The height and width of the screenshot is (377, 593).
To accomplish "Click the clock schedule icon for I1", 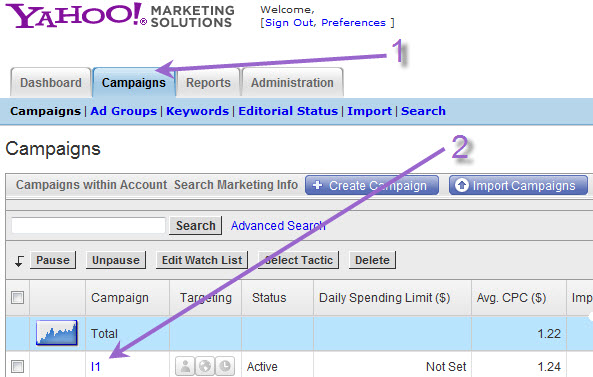I will (x=225, y=366).
